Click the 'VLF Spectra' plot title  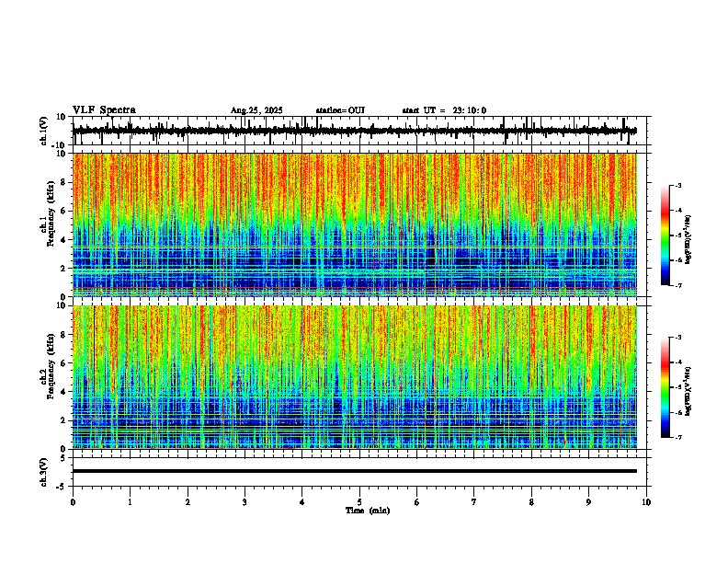coord(104,110)
